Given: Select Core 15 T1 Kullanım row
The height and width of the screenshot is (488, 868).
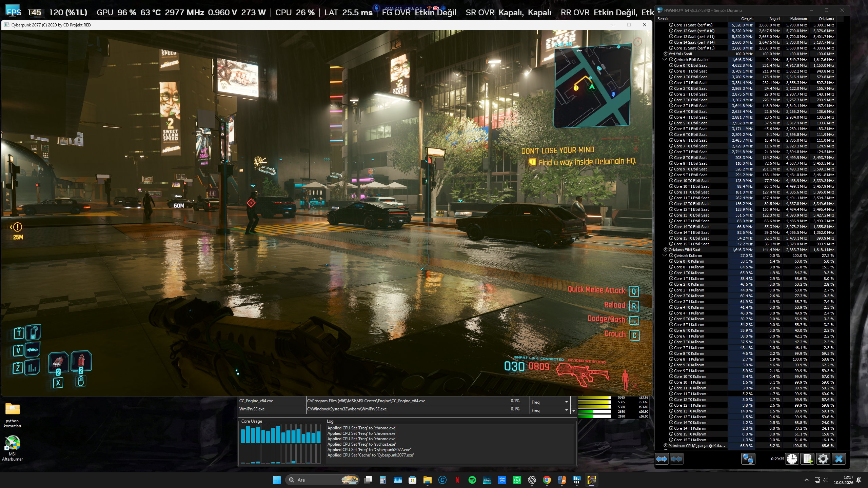Looking at the screenshot, I should click(x=745, y=440).
